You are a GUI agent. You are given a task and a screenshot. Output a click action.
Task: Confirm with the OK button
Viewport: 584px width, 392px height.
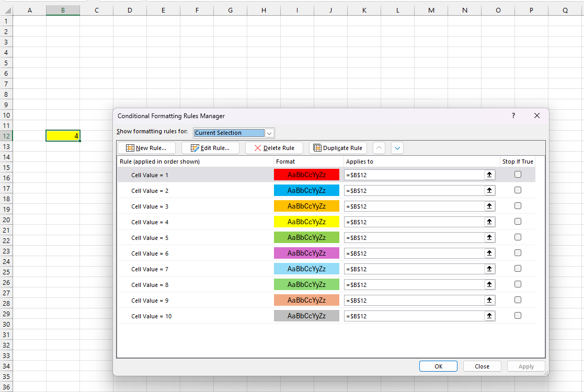click(438, 366)
